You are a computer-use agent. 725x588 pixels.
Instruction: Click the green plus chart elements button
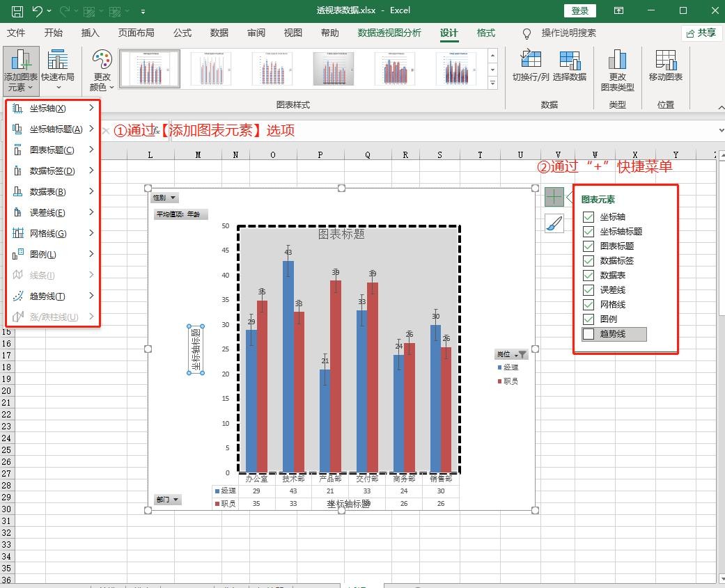click(554, 197)
